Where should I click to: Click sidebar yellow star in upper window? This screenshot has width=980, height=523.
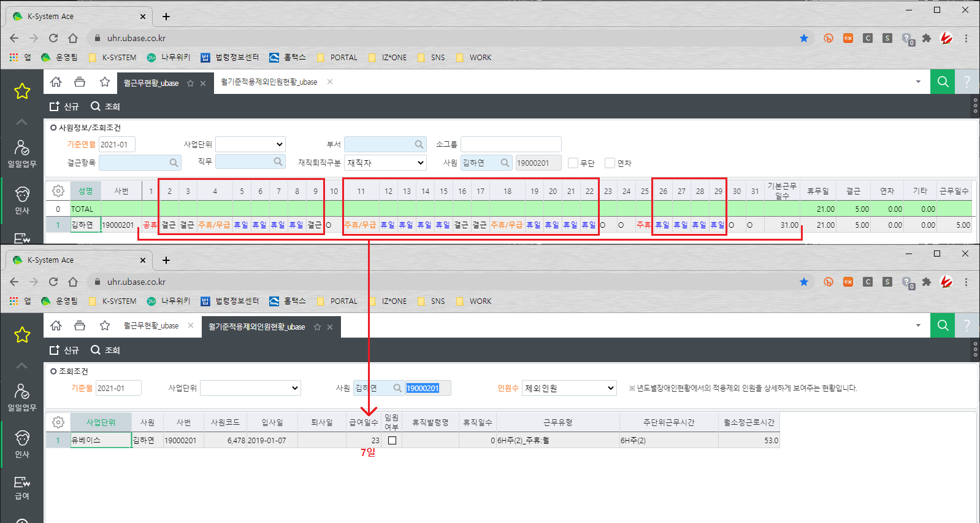(22, 91)
